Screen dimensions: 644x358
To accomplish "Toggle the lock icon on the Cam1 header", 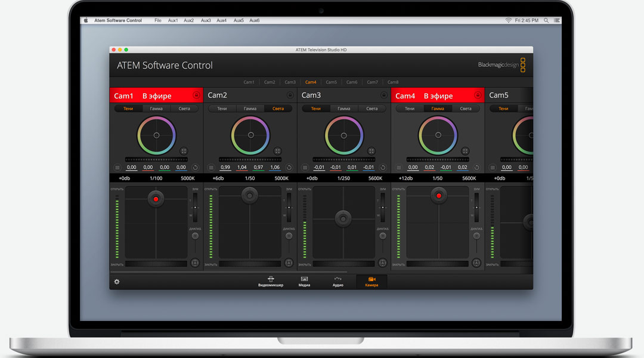I will (x=196, y=95).
